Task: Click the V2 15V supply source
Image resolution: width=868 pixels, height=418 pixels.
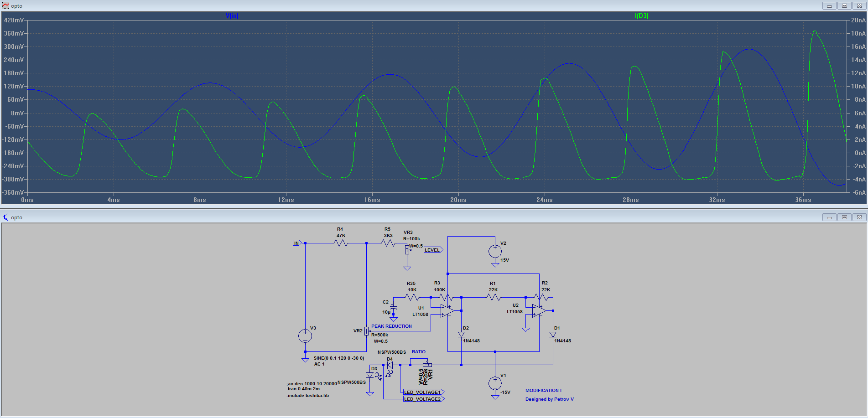Action: pyautogui.click(x=495, y=251)
